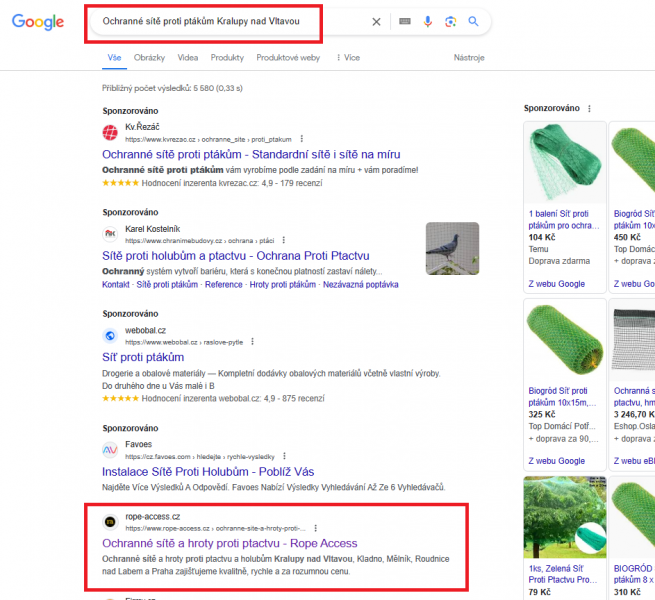The image size is (655, 600).
Task: Open Ochranné sítě proti ptákům Standardní sítě link
Action: [x=251, y=155]
